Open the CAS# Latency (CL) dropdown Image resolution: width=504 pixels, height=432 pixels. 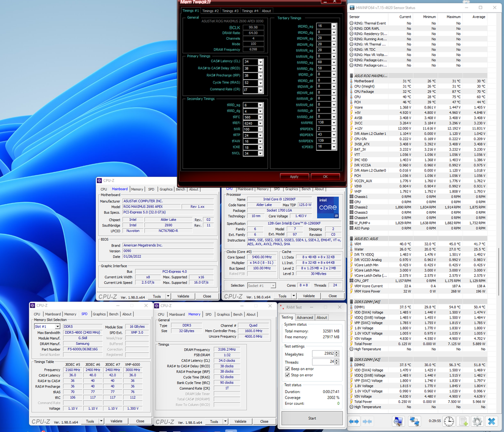260,61
